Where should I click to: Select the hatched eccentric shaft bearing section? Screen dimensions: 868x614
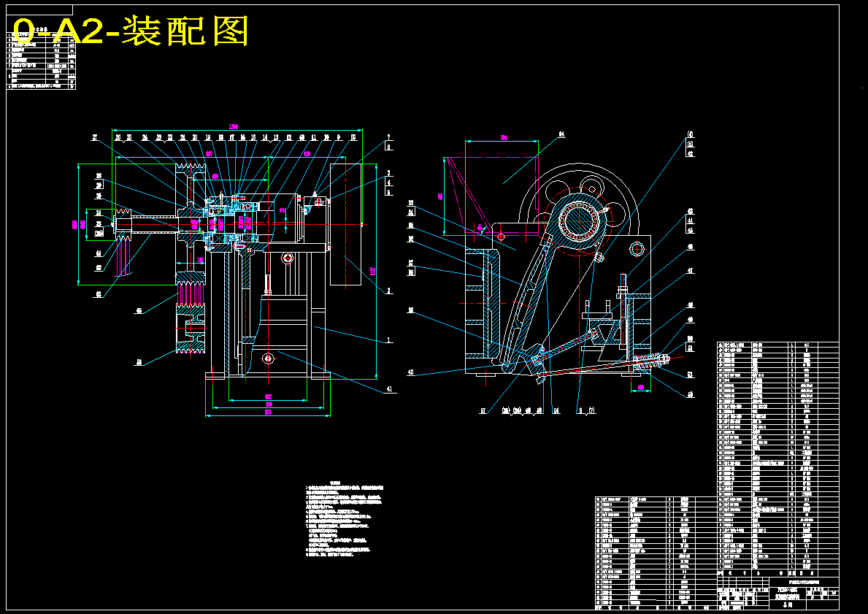point(577,220)
